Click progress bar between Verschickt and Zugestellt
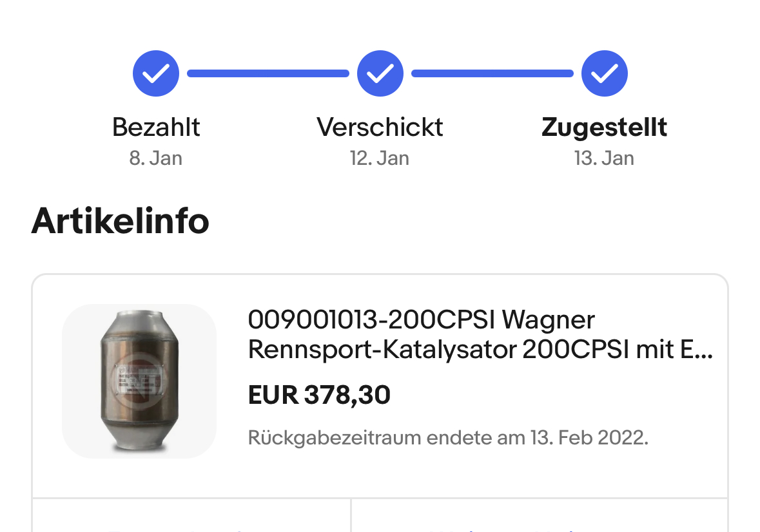 492,73
